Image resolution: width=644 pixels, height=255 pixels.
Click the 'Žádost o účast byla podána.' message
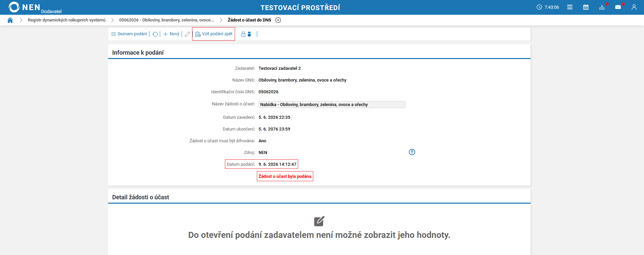tap(285, 176)
